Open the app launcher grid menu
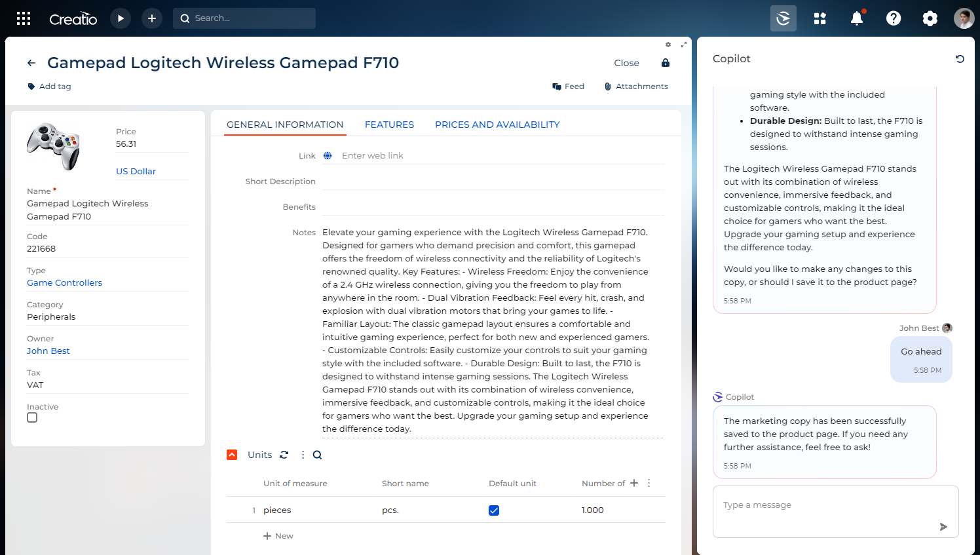This screenshot has width=980, height=555. 24,18
